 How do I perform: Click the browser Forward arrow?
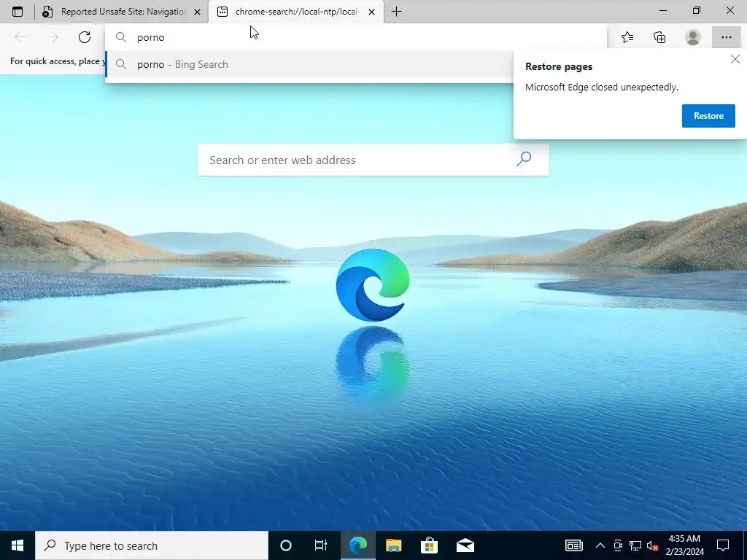coord(53,37)
